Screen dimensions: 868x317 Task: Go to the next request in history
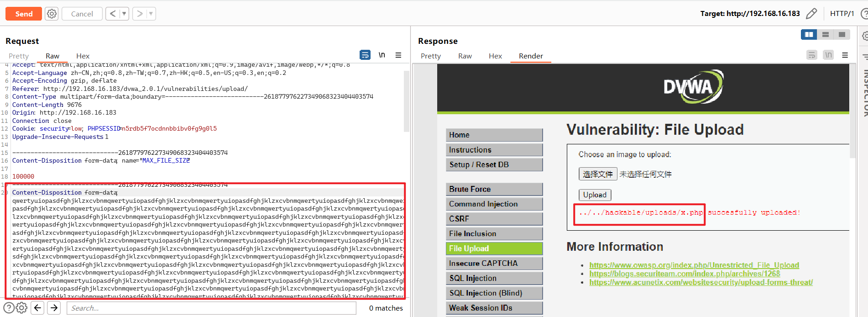[x=140, y=14]
